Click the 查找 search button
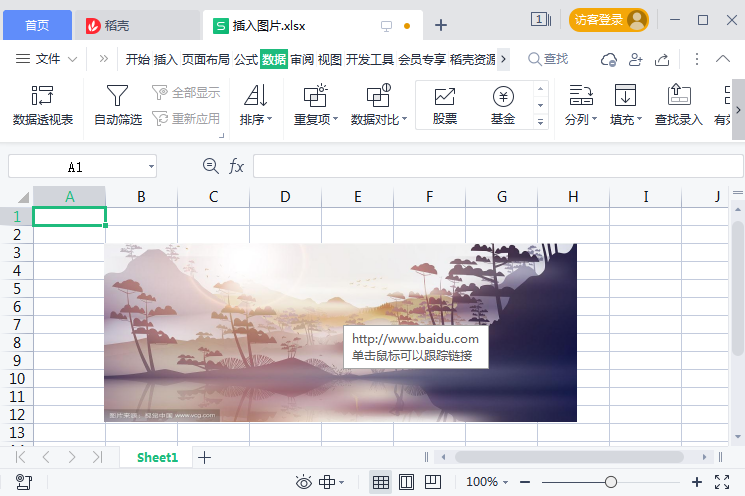This screenshot has height=496, width=745. pos(548,59)
